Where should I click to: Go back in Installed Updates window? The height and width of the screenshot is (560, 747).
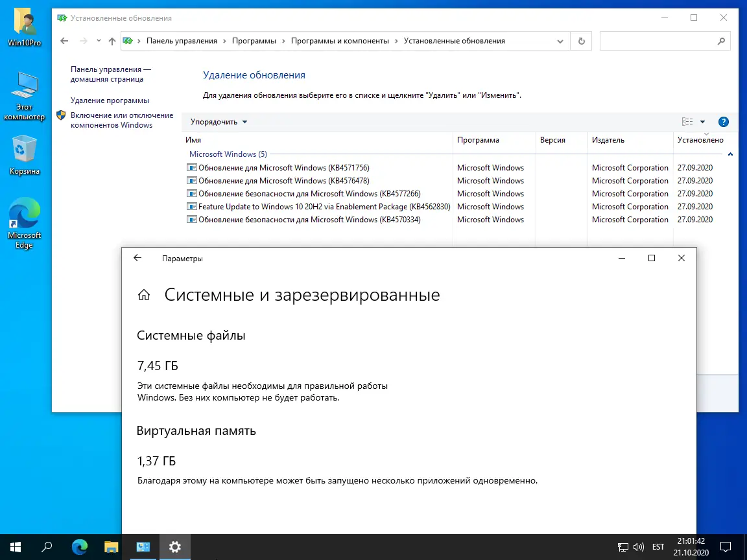point(64,41)
